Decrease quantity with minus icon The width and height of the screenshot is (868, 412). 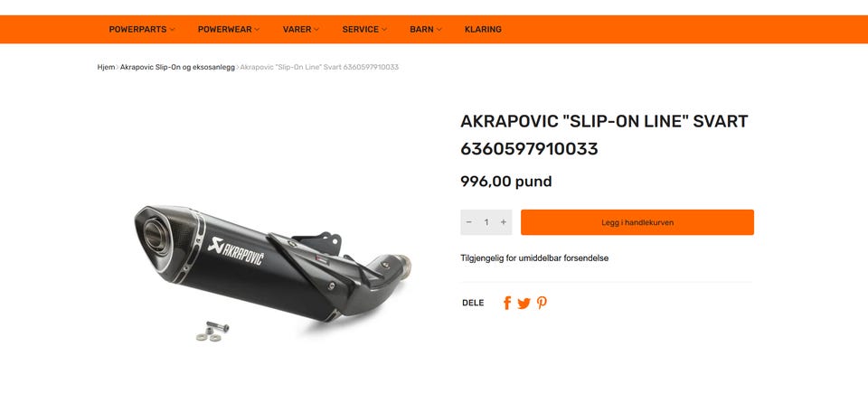coord(469,222)
